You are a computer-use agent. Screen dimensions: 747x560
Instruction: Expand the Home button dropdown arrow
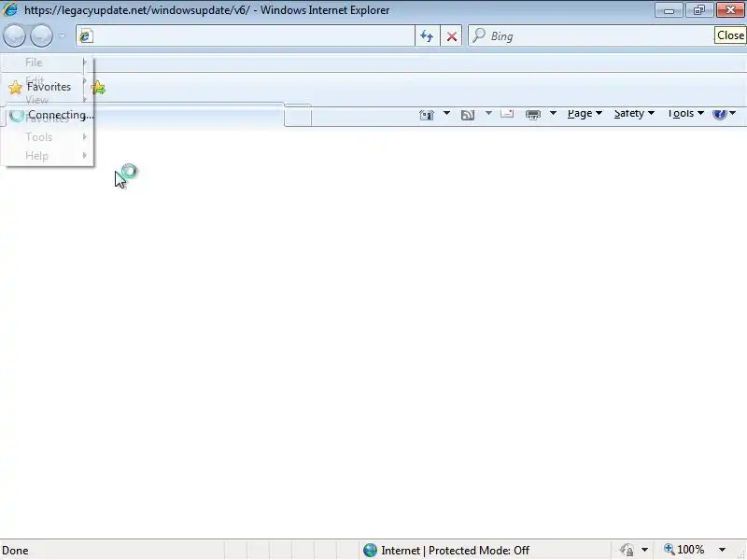click(446, 113)
